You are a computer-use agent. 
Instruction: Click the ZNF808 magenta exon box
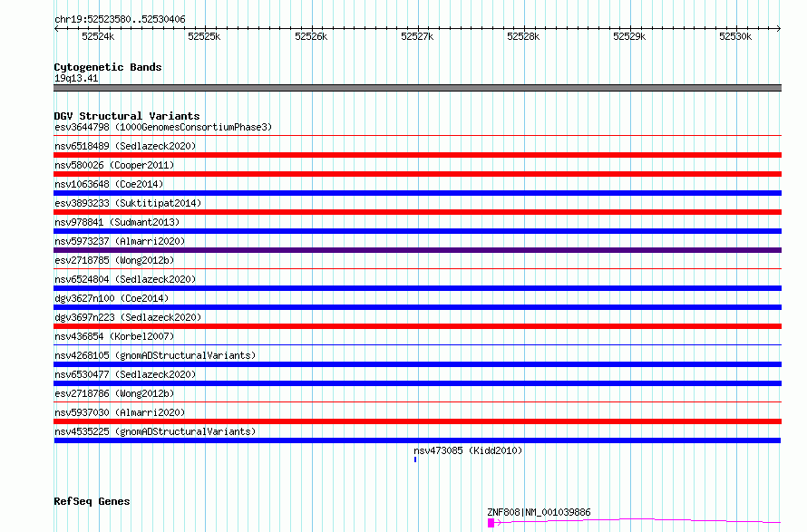tap(491, 523)
